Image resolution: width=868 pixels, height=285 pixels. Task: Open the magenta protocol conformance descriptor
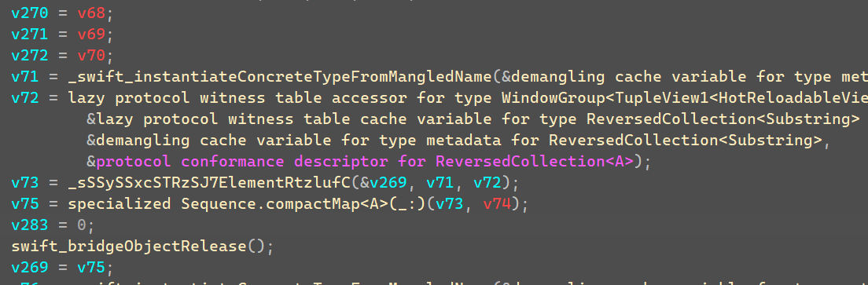tap(365, 161)
